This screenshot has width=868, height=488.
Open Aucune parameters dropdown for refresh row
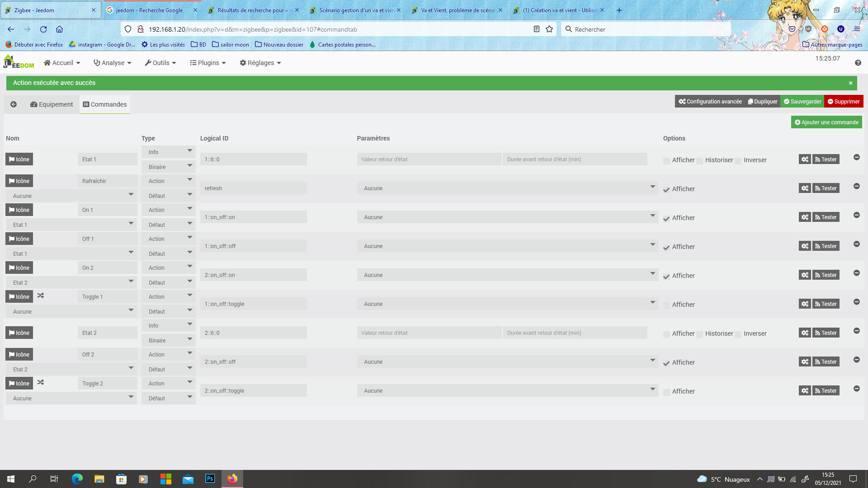[507, 188]
